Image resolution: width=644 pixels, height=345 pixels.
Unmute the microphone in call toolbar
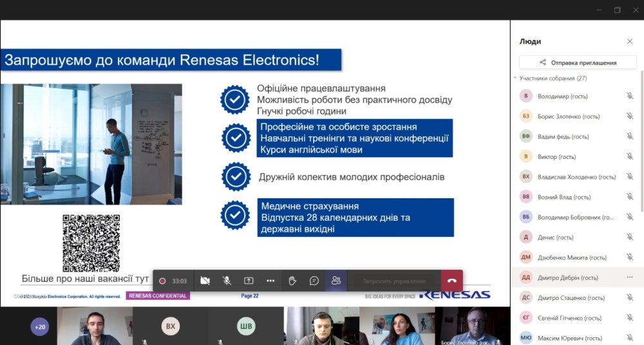[227, 281]
